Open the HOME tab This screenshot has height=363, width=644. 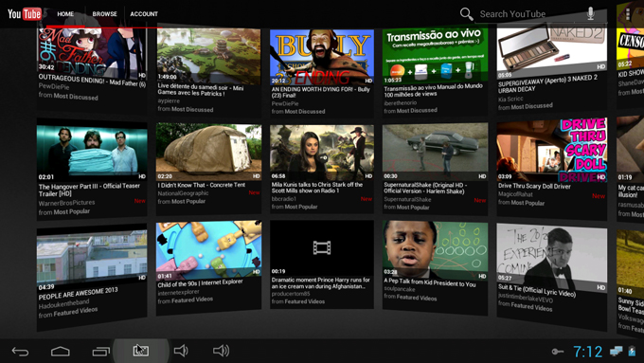coord(65,14)
